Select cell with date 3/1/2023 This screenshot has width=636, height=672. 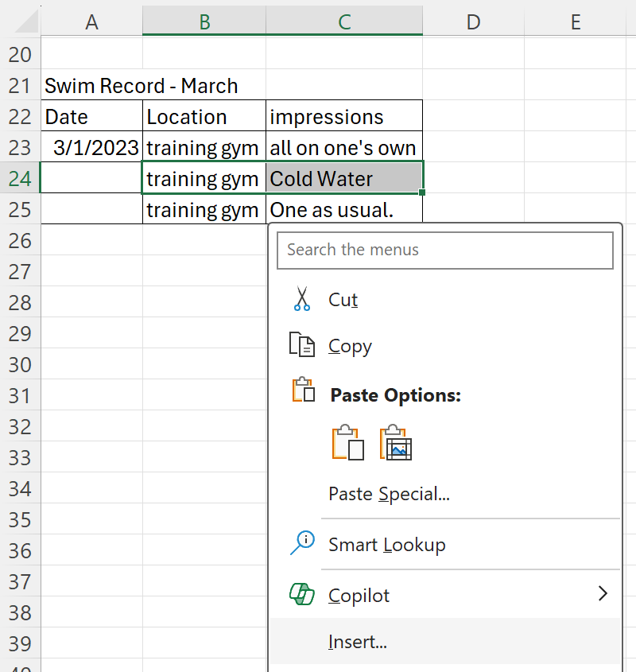click(x=91, y=147)
